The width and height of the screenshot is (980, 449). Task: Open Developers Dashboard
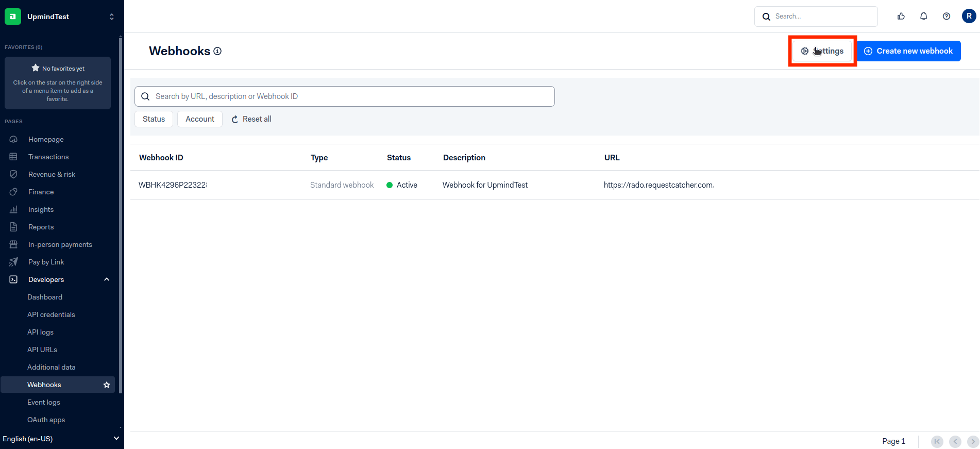(45, 297)
